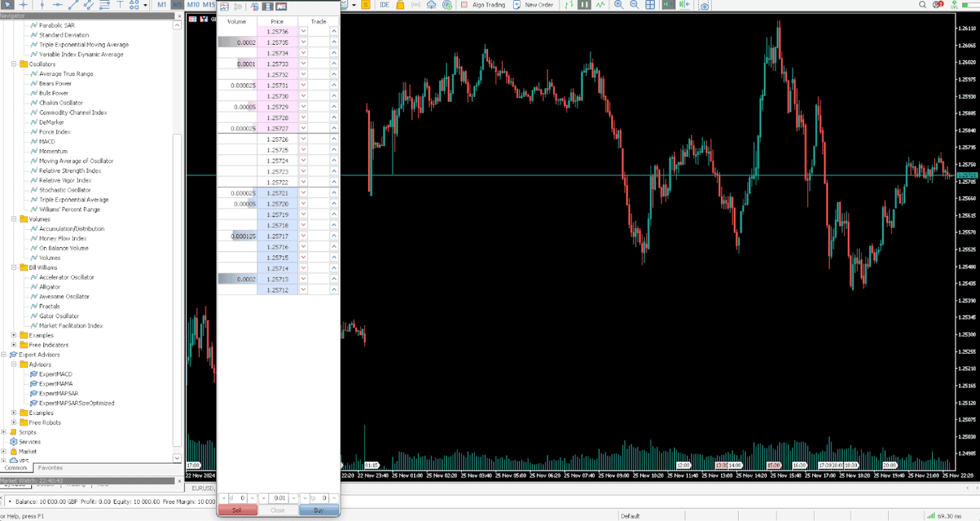980x521 pixels.
Task: Select the M10 timeframe
Action: pyautogui.click(x=193, y=4)
